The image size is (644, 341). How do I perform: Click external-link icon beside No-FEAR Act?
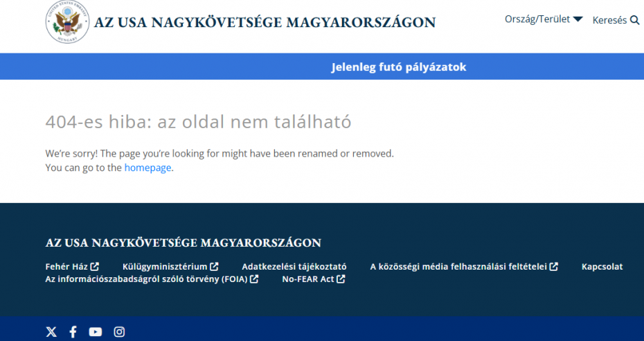[341, 279]
